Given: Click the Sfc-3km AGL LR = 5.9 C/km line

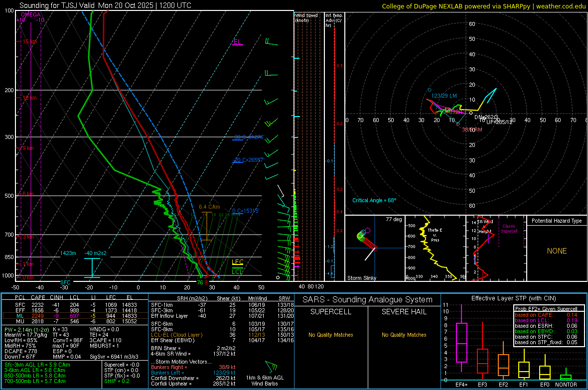Looking at the screenshot, I should (x=37, y=365).
